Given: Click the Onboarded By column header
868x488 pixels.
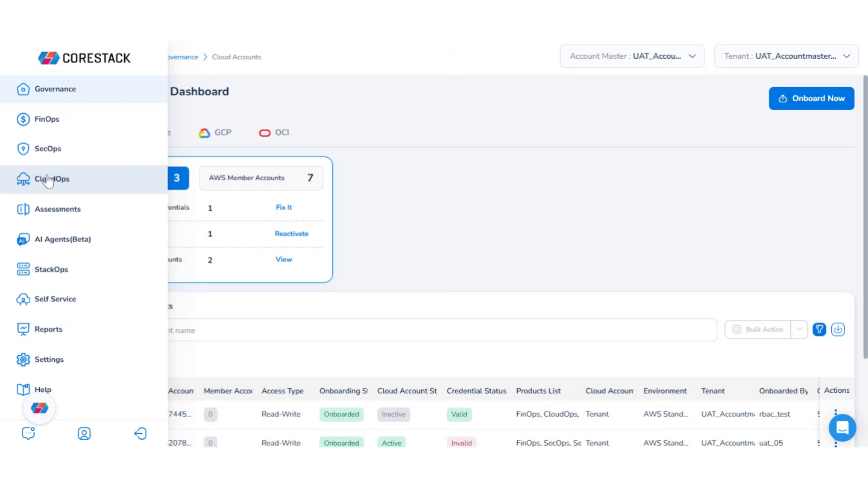Looking at the screenshot, I should (783, 391).
